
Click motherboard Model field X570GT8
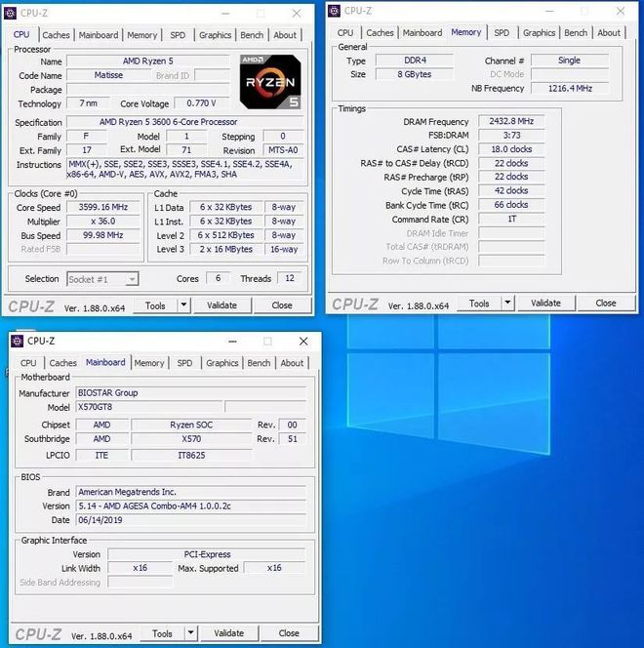(x=149, y=407)
